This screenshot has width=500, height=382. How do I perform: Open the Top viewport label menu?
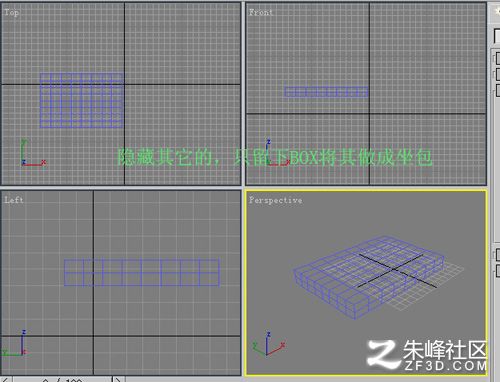pyautogui.click(x=11, y=13)
